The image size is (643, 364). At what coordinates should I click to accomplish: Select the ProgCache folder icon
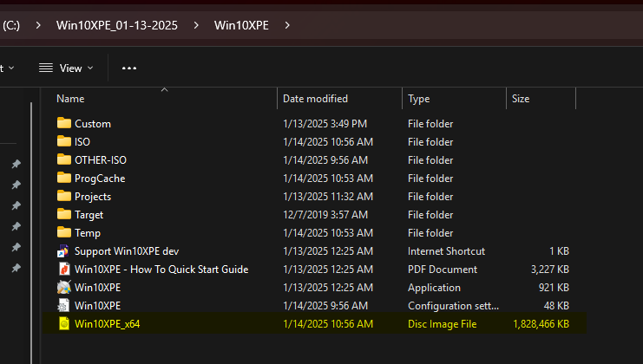(63, 178)
